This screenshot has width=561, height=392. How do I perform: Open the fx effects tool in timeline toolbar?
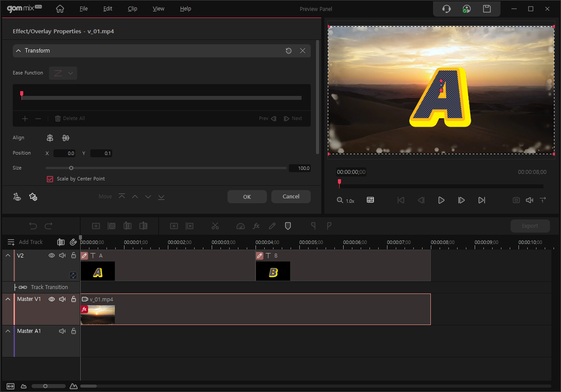tap(256, 226)
